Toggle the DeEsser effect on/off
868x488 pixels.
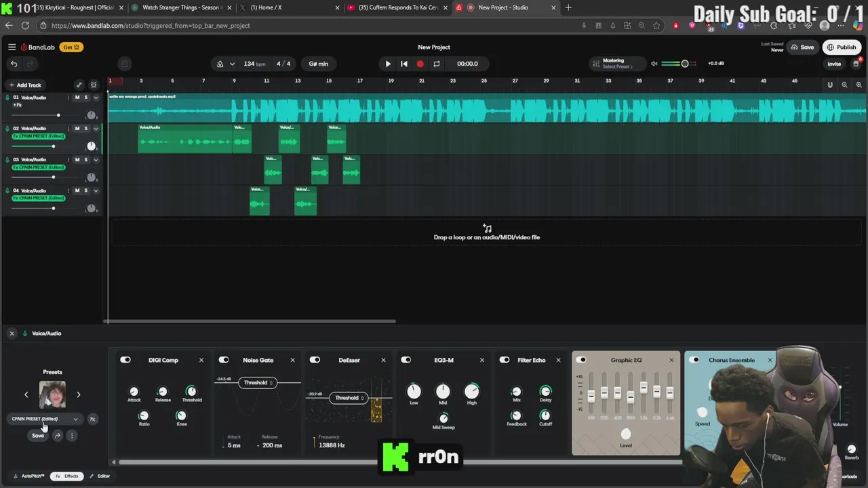(x=315, y=360)
